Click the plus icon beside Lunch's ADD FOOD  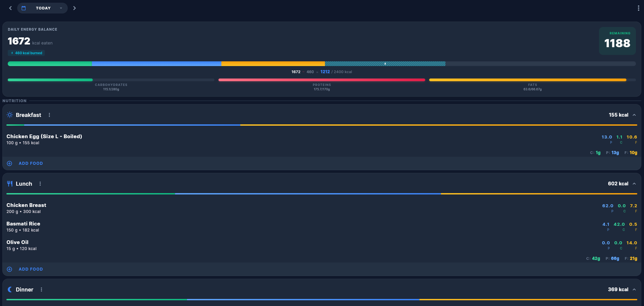[9, 269]
